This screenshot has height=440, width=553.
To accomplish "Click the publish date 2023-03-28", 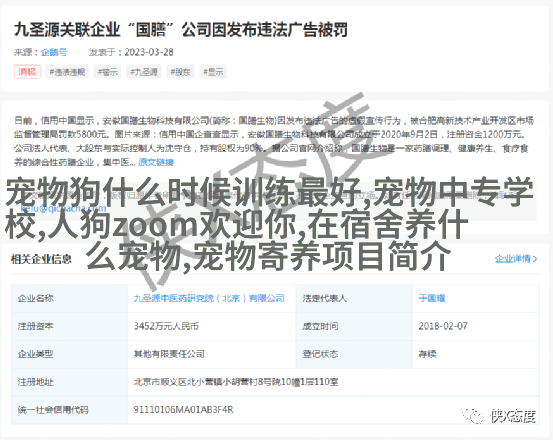I will click(149, 52).
